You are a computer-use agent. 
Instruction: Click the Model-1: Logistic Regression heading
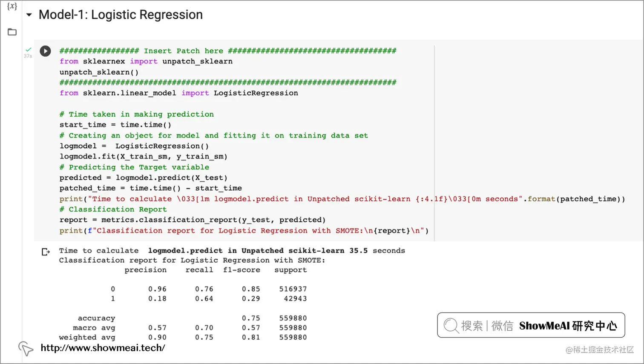point(121,15)
